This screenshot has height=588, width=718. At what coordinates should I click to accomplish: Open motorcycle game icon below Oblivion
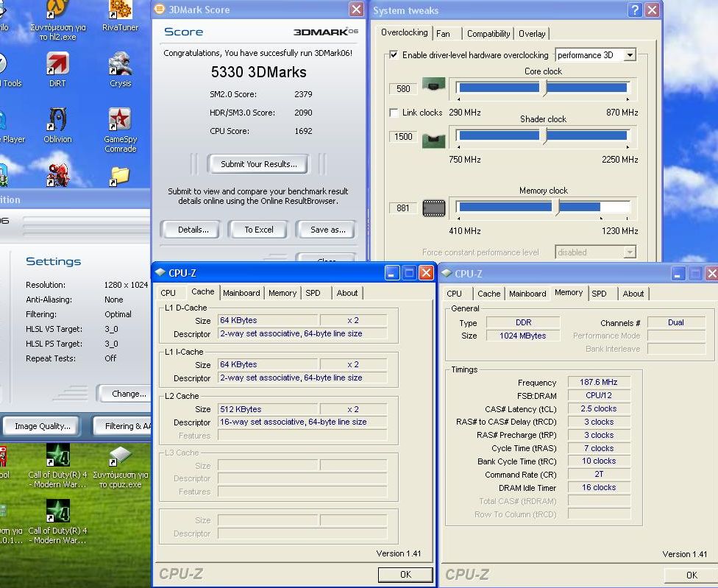click(57, 175)
